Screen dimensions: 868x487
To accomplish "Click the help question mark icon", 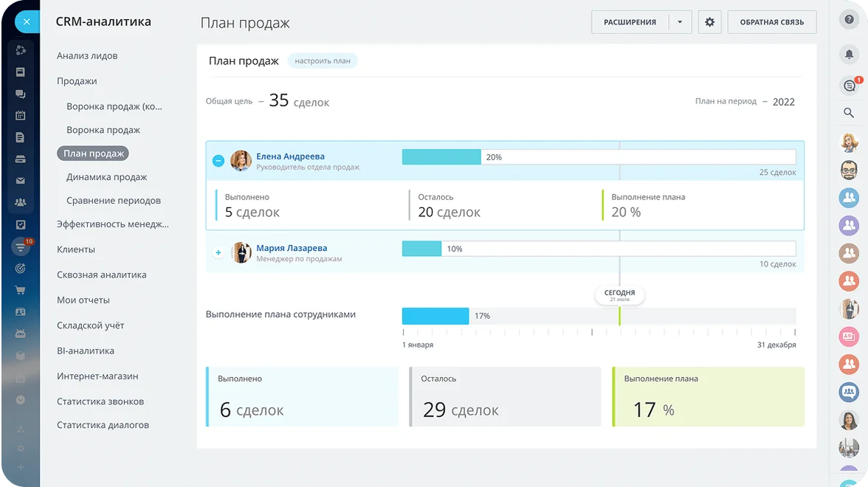I will tap(849, 20).
